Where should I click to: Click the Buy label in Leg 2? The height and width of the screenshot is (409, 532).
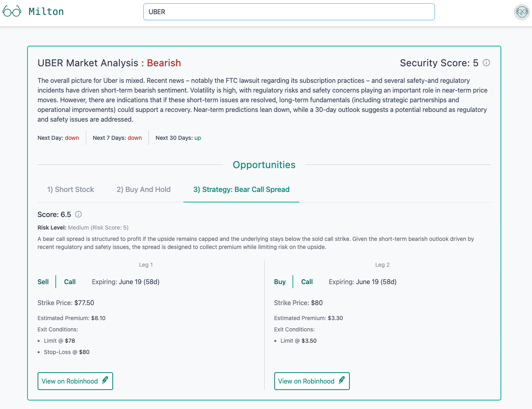(x=280, y=282)
